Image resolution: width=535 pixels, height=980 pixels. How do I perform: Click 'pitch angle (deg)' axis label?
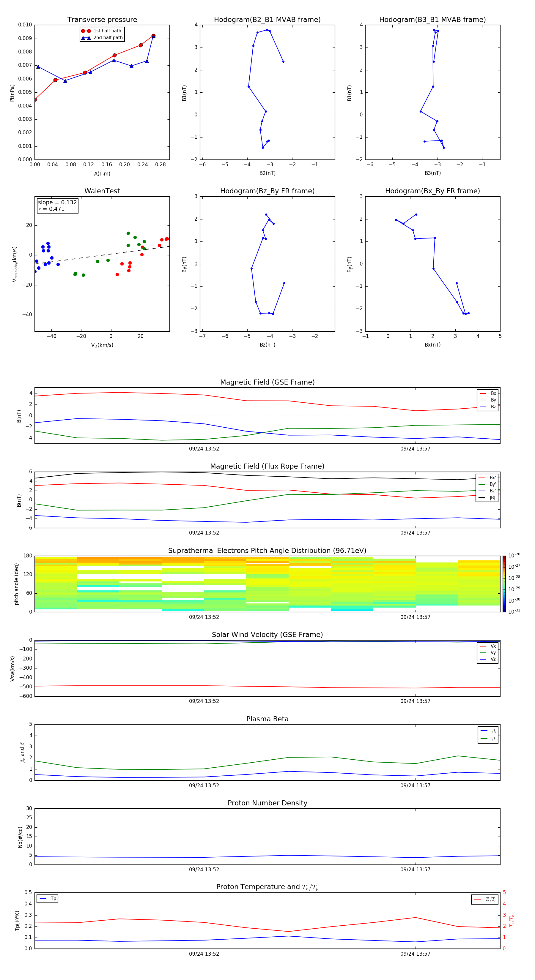[x=16, y=584]
